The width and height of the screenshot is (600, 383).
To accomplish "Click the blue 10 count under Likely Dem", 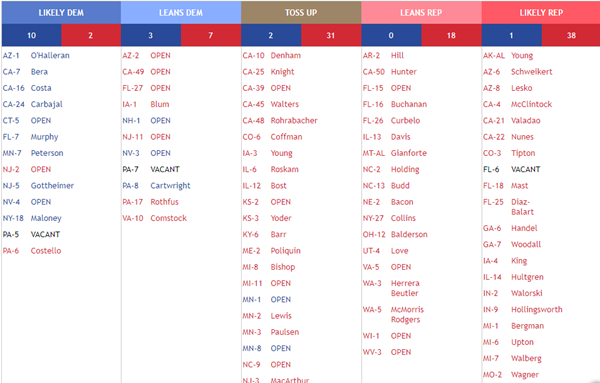I will [x=31, y=35].
